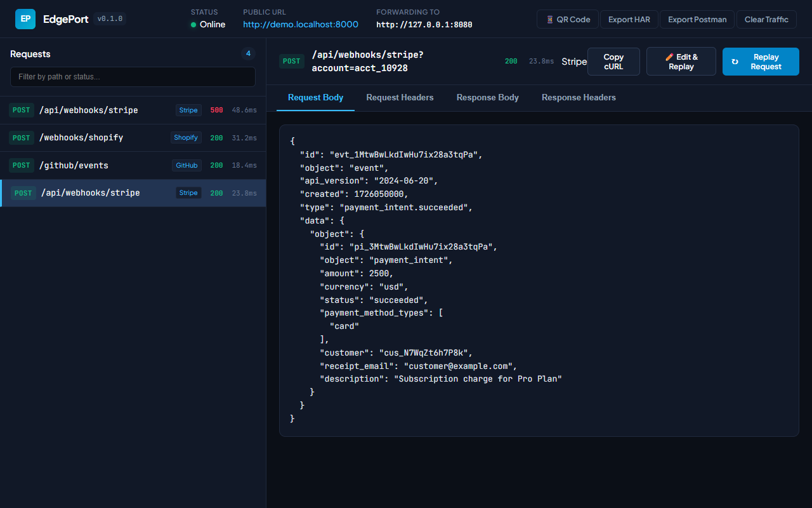
Task: Copy the request as cURL
Action: (x=613, y=62)
